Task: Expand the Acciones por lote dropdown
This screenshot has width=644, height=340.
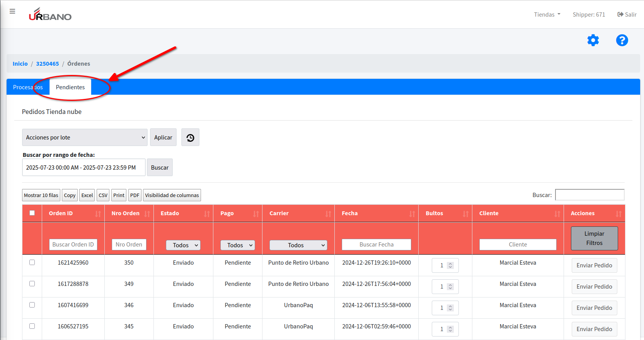Action: [x=85, y=138]
